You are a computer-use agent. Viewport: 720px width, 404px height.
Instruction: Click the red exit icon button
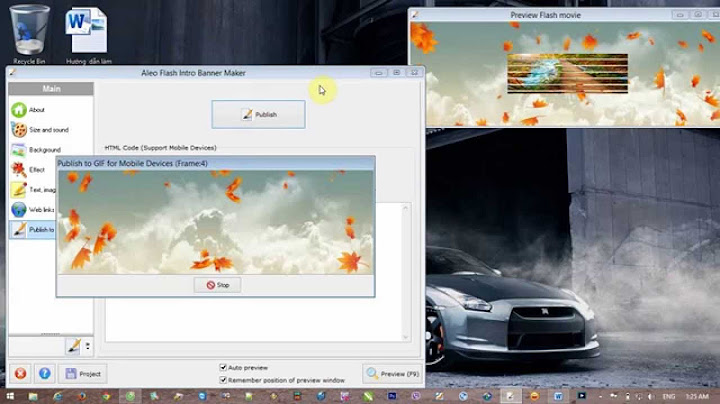pyautogui.click(x=20, y=374)
